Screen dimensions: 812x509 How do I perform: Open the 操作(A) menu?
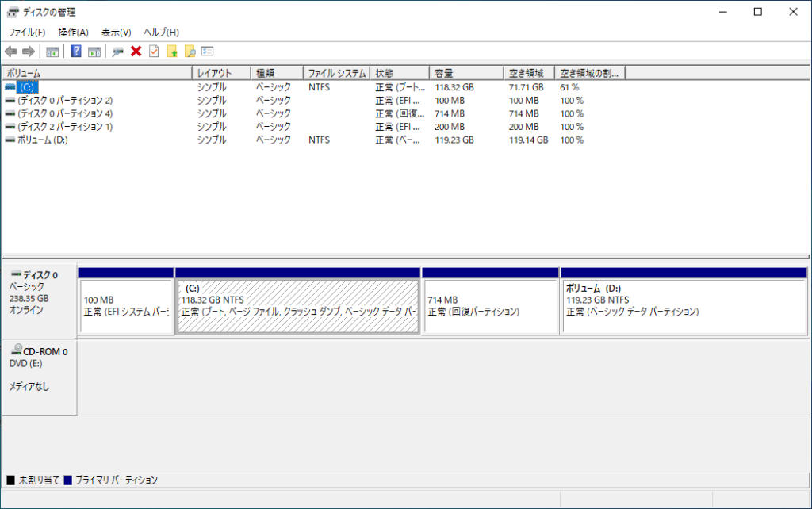(x=73, y=33)
